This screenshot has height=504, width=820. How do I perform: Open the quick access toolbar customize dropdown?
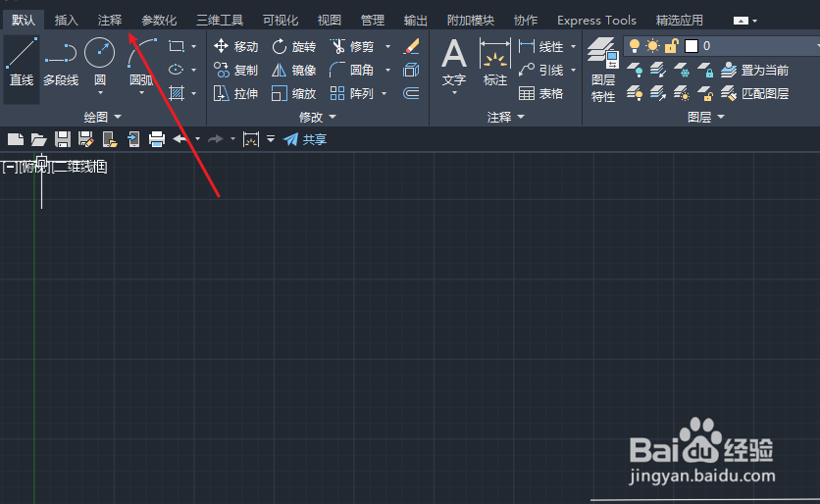point(271,139)
